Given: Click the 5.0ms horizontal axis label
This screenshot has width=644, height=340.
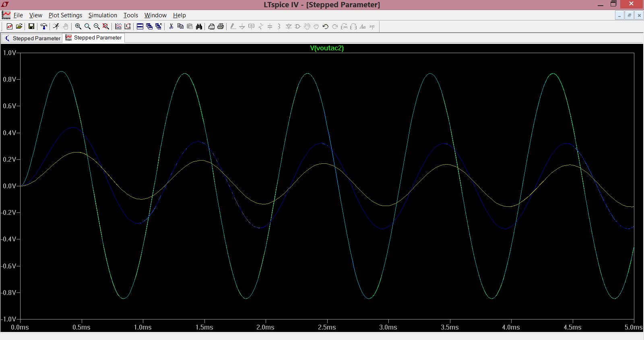Looking at the screenshot, I should click(634, 327).
